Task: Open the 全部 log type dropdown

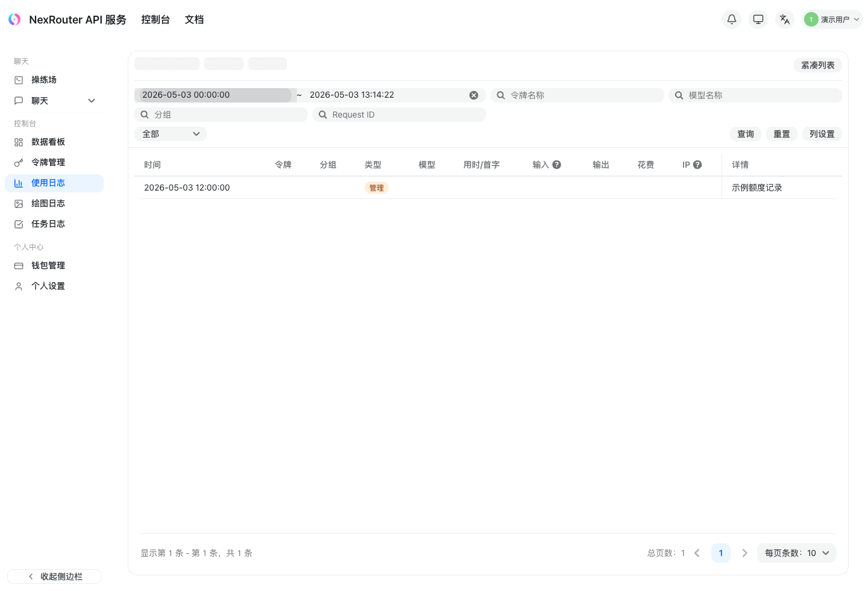Action: tap(171, 134)
